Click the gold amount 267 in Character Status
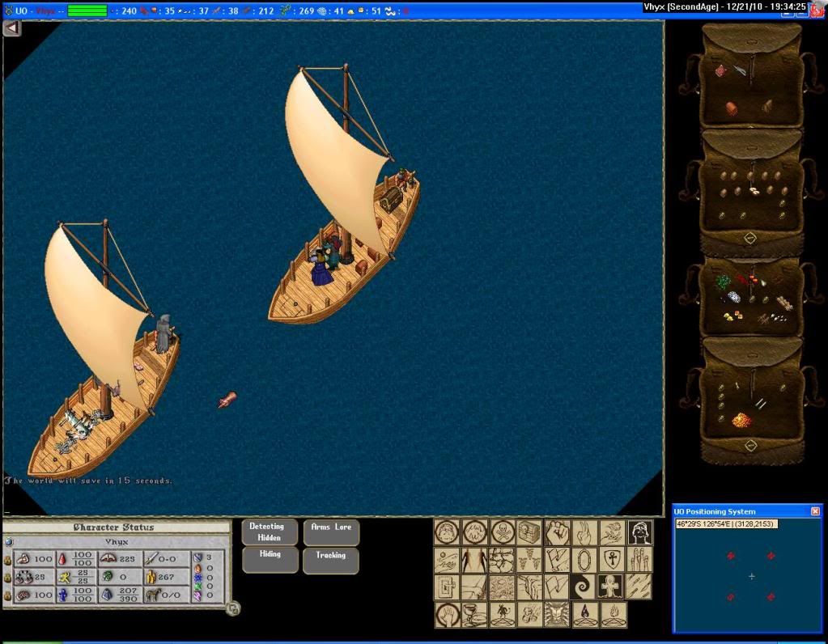 [x=167, y=577]
